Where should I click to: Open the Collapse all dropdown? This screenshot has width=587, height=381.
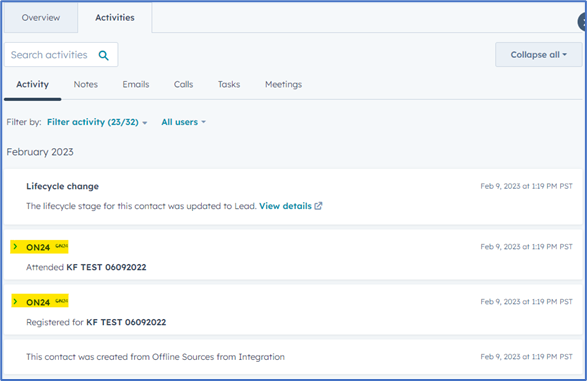(539, 55)
